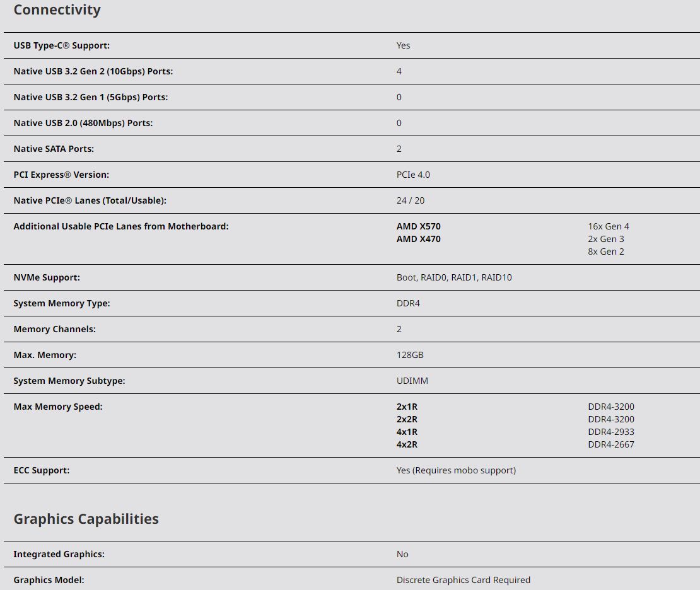Click the AMD X470 chipset text
The image size is (700, 590).
pos(418,239)
